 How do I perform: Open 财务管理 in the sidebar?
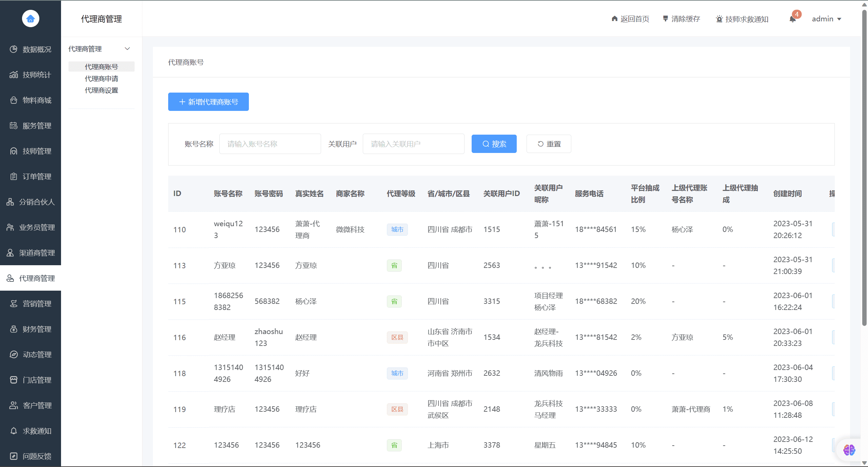(31, 329)
